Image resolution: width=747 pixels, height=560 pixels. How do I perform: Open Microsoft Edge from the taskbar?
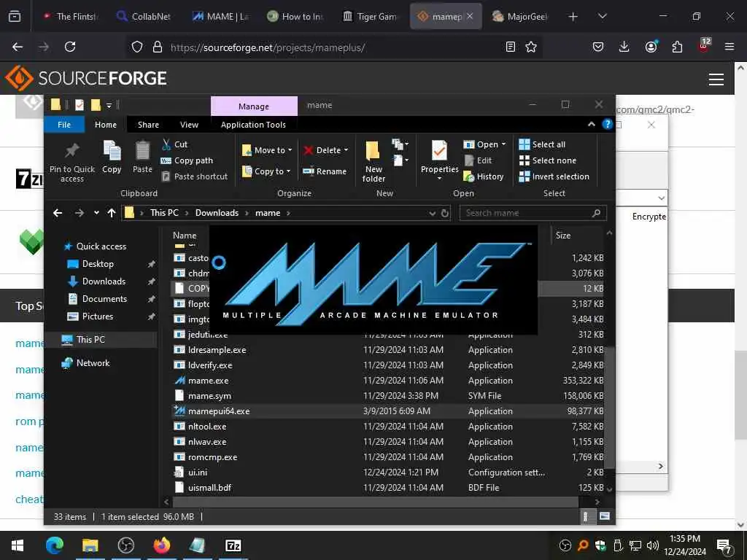(54, 545)
